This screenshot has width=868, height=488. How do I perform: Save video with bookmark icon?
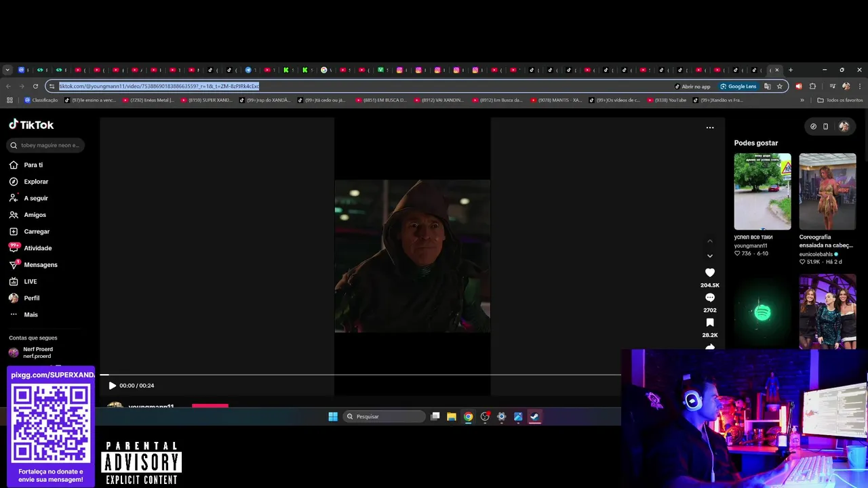[710, 323]
